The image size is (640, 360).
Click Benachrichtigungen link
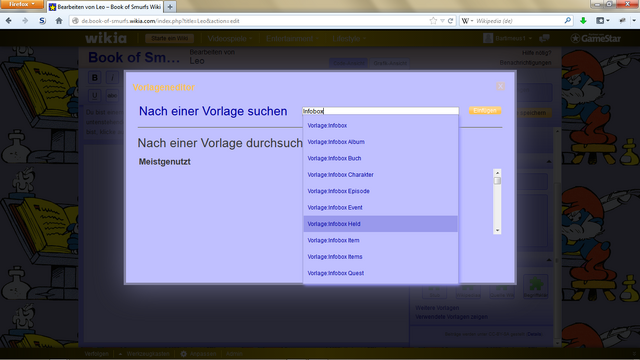pyautogui.click(x=525, y=62)
